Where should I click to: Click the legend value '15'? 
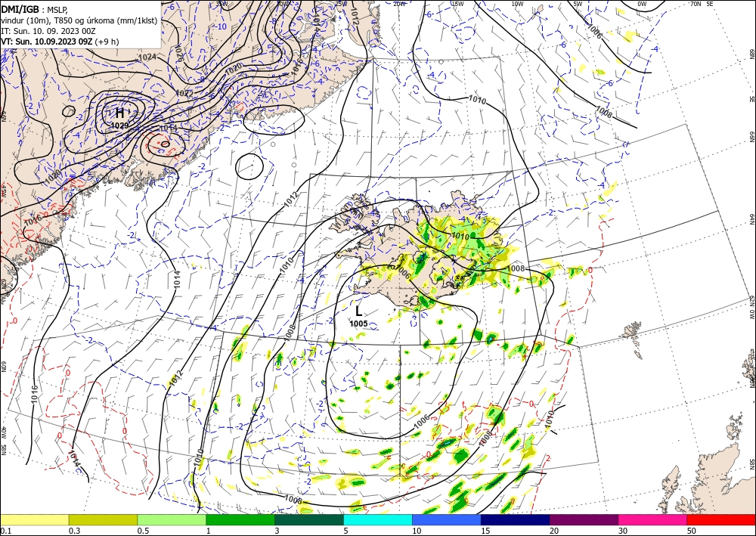click(485, 531)
